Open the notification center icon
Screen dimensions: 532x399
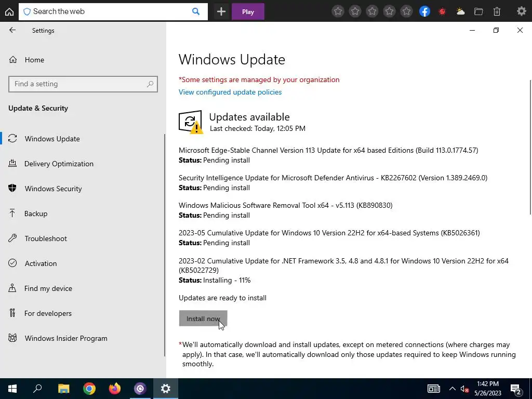coord(516,389)
